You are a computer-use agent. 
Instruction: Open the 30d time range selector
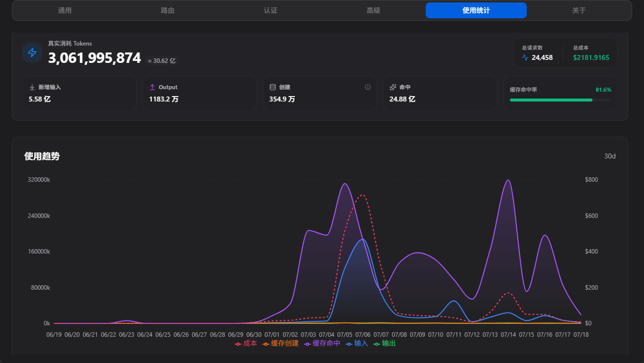610,156
